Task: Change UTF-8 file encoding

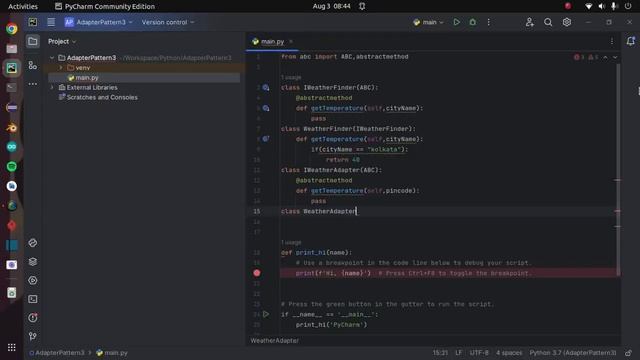Action: click(479, 353)
